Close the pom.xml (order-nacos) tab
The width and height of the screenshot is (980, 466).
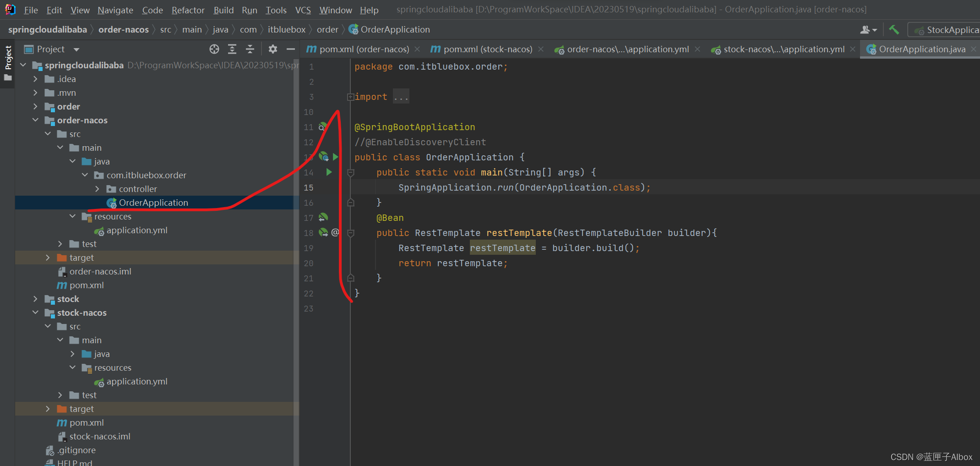click(417, 49)
